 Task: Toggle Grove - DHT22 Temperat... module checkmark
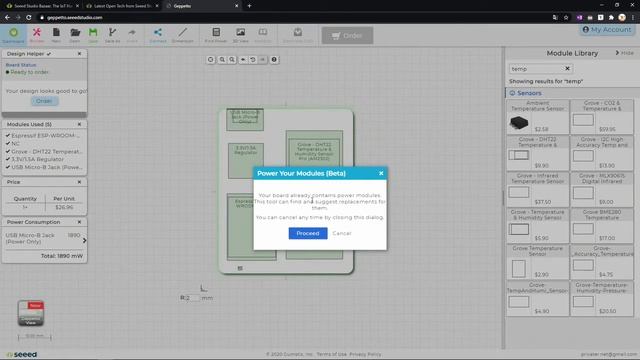tap(8, 151)
